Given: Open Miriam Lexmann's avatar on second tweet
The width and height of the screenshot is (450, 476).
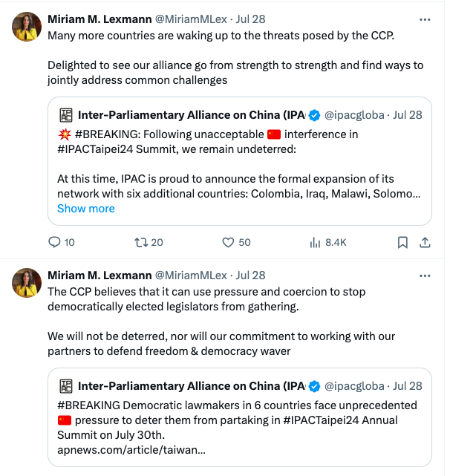Looking at the screenshot, I should coord(27,283).
